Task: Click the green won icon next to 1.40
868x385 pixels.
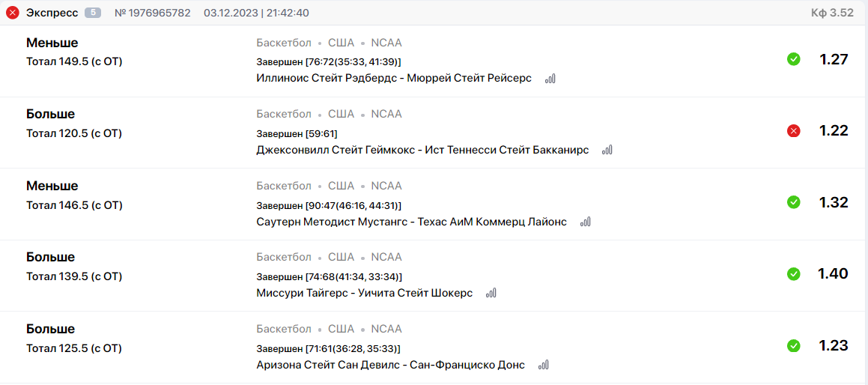Action: [x=793, y=273]
